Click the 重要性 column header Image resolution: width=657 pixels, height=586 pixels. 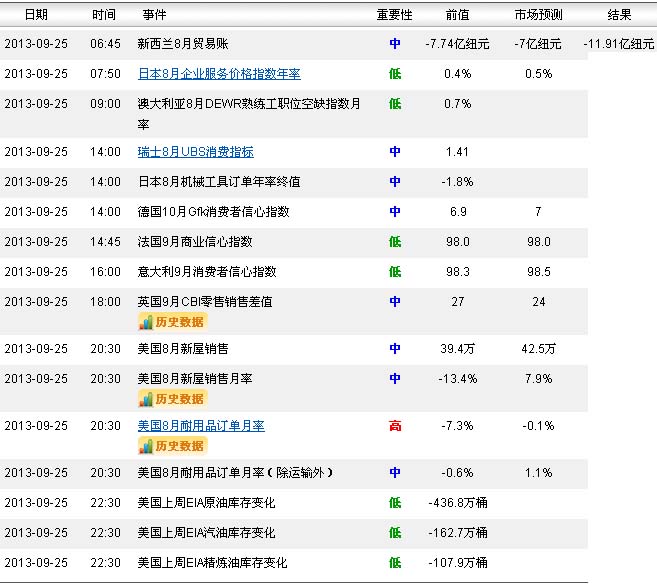click(x=394, y=15)
